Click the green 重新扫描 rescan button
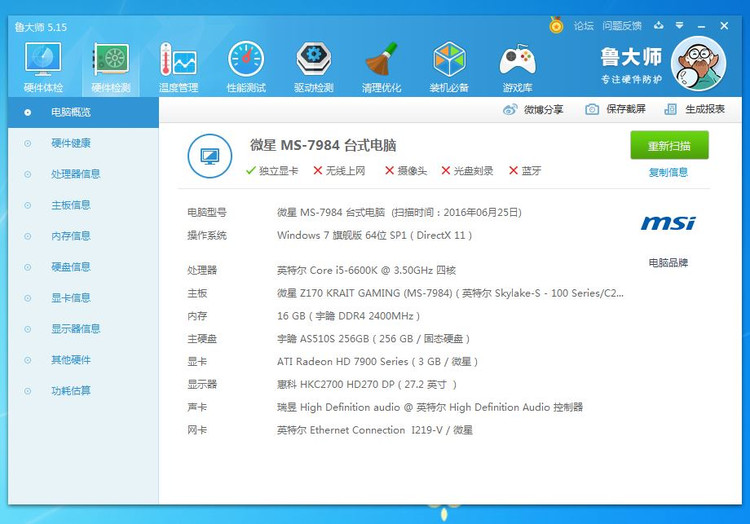The image size is (750, 524). click(669, 145)
